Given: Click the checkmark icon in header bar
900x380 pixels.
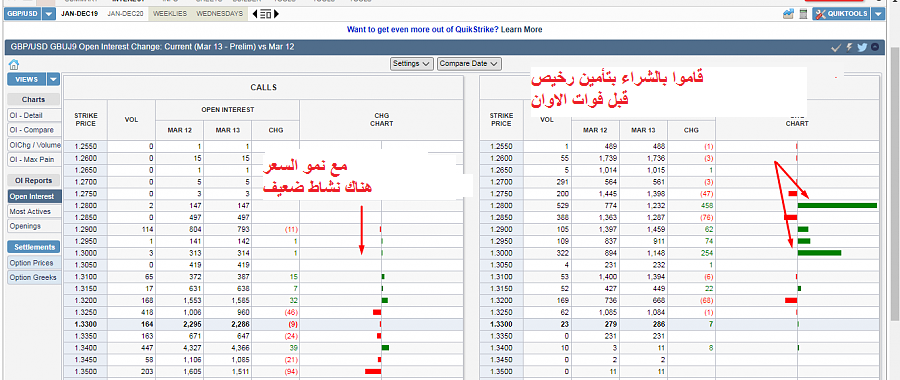Looking at the screenshot, I should tap(836, 47).
